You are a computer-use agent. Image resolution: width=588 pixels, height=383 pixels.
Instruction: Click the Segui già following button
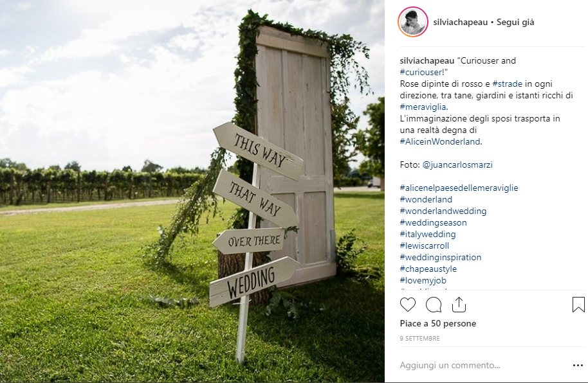(x=515, y=22)
